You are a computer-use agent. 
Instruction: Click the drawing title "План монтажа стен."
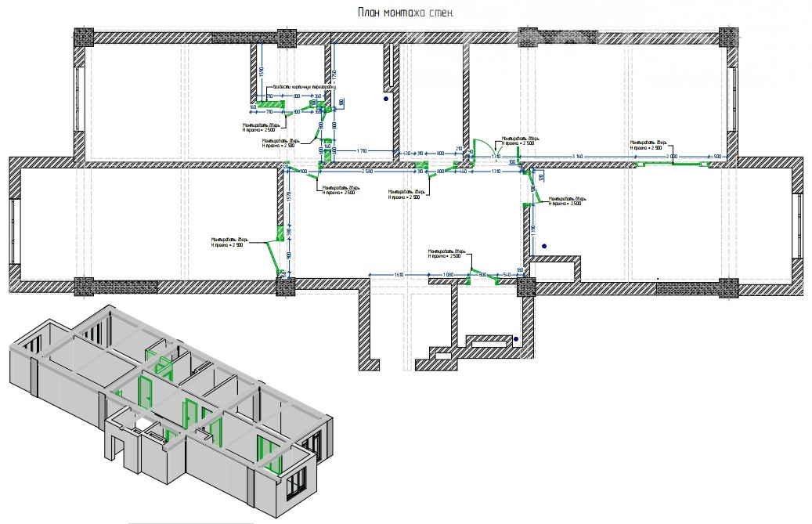click(406, 13)
